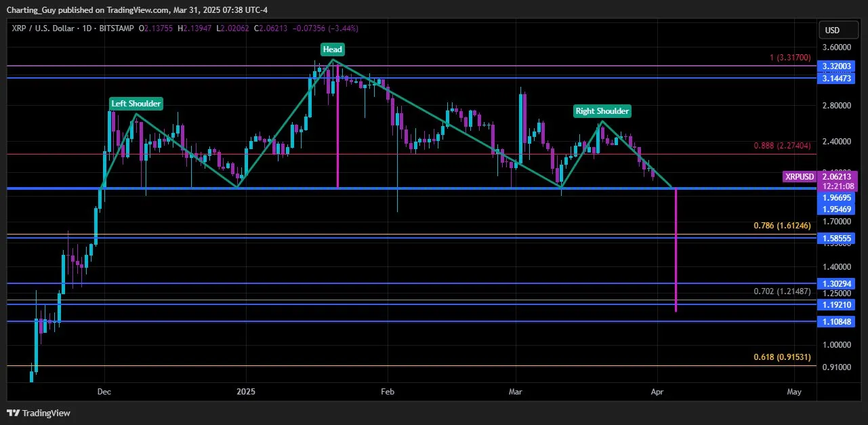Click the Charting_Guy published TradingView link
This screenshot has width=868, height=425.
[133, 9]
